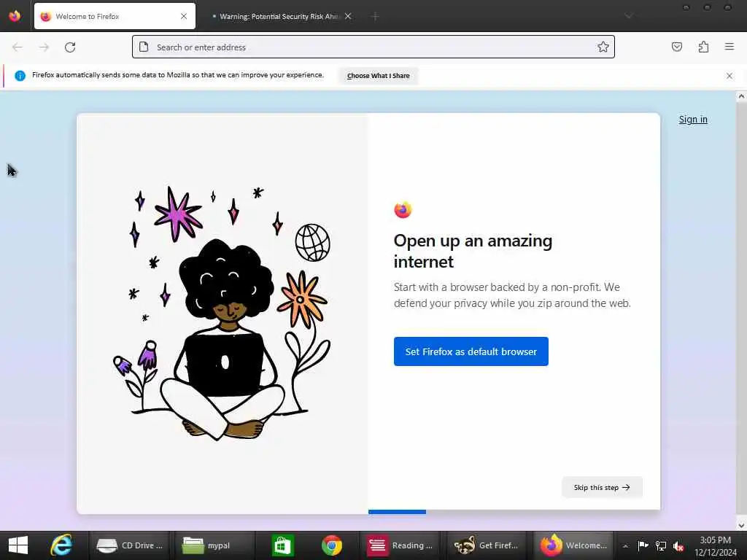Click the Firefox View icon in the tab strip
The width and height of the screenshot is (747, 560).
(x=15, y=16)
